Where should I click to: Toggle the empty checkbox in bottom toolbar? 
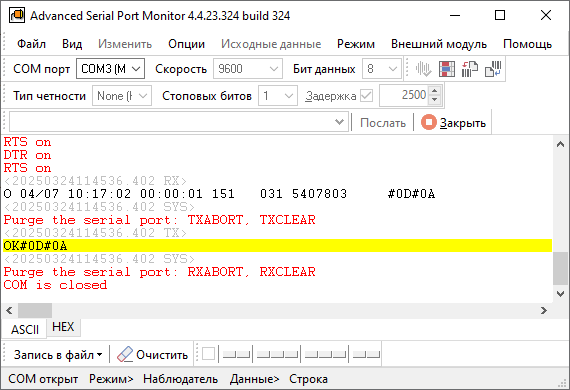(x=208, y=354)
